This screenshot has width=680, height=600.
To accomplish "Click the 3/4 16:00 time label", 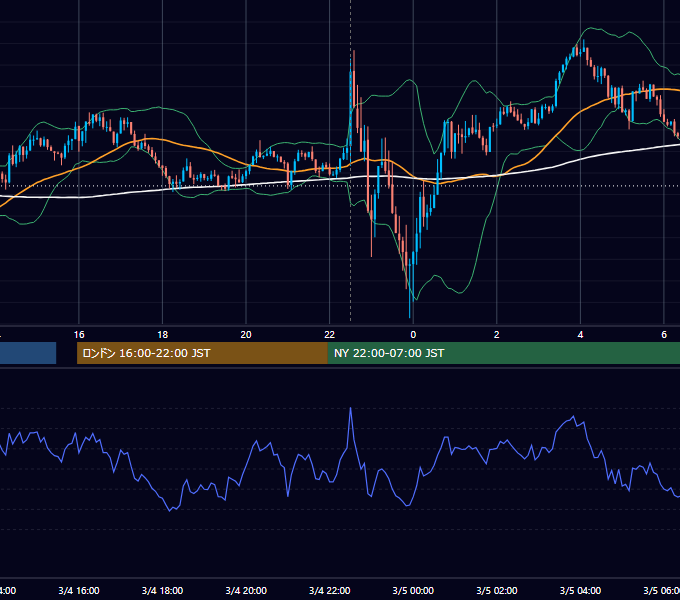I will [79, 590].
